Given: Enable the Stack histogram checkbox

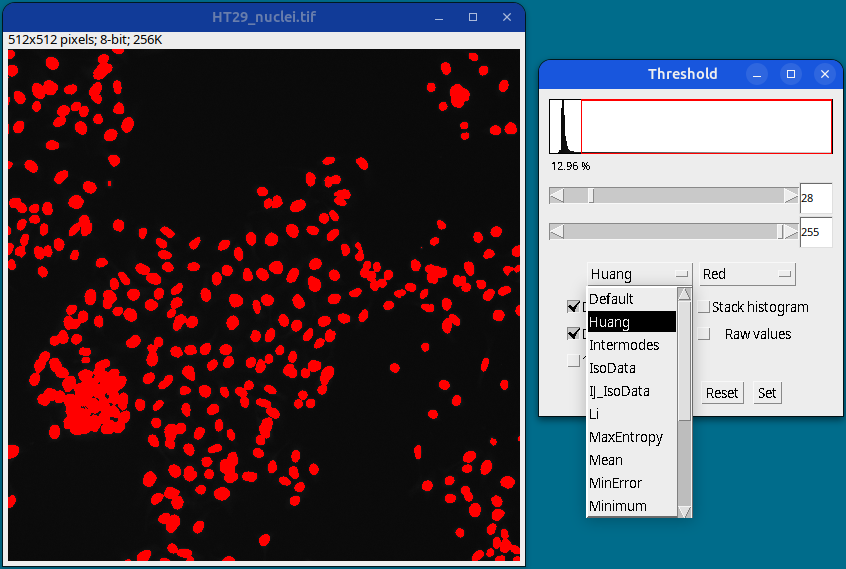Looking at the screenshot, I should pyautogui.click(x=704, y=307).
